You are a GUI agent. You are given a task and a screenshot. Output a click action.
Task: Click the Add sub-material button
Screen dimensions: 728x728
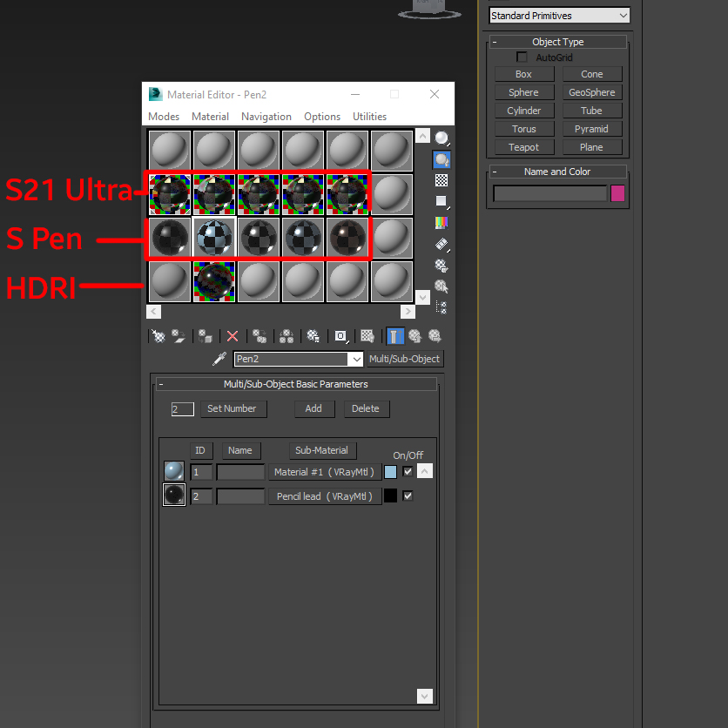pos(314,409)
